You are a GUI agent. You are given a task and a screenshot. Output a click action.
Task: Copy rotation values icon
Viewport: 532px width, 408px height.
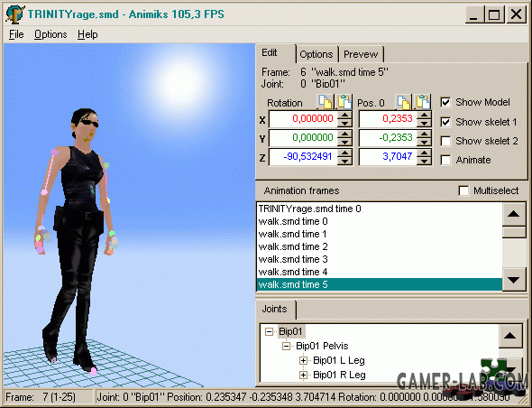click(326, 102)
